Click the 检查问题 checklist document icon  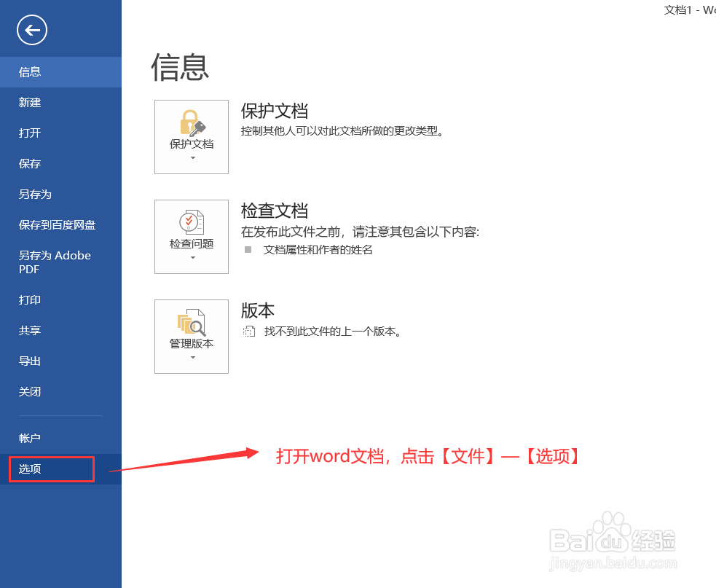(192, 222)
